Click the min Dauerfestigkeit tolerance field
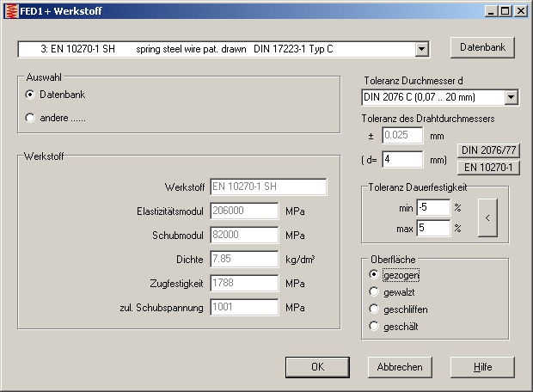The image size is (533, 392). tap(433, 207)
